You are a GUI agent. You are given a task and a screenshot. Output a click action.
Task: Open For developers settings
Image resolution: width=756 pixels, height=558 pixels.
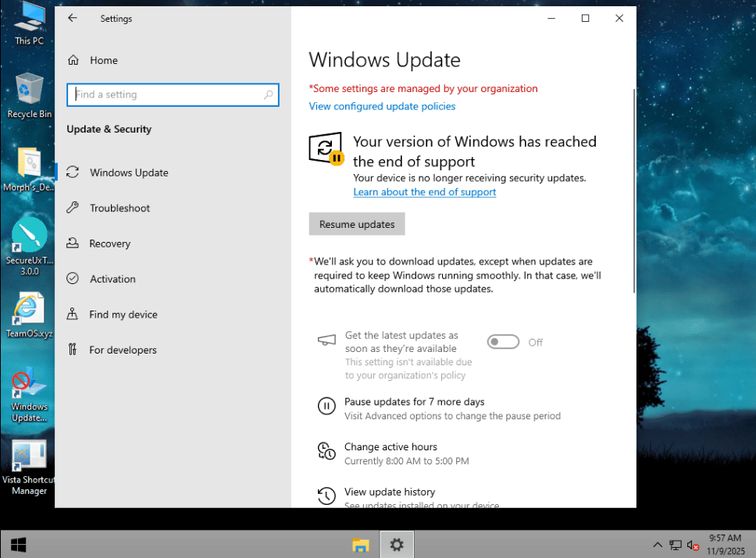[123, 350]
